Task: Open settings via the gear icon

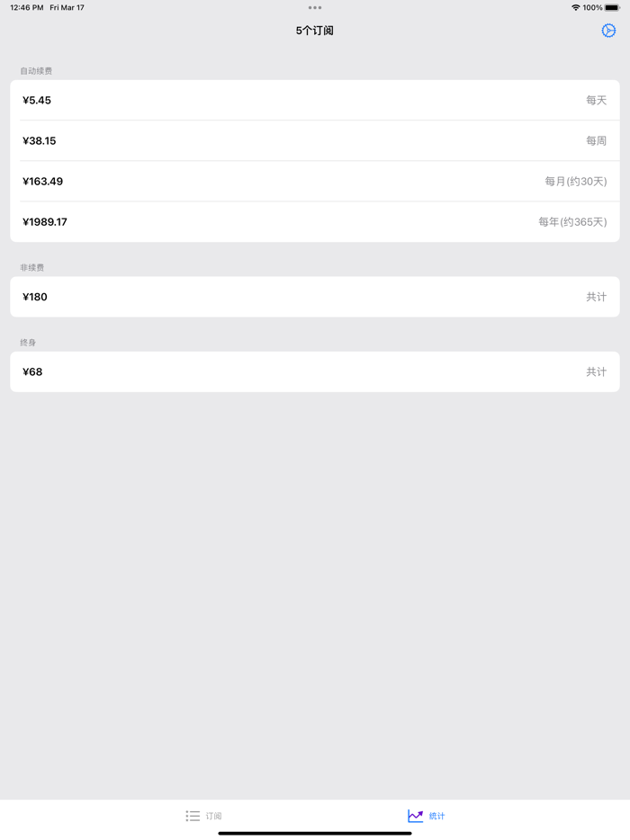Action: tap(608, 31)
